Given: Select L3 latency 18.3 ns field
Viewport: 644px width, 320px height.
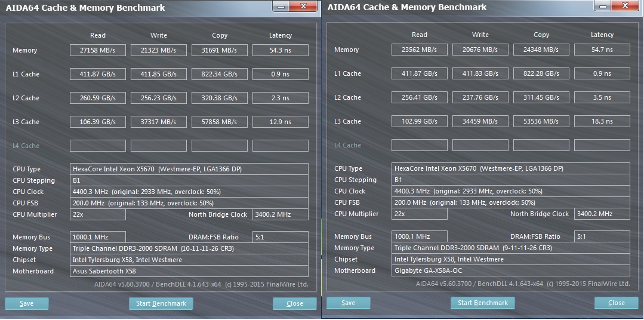Looking at the screenshot, I should 602,121.
